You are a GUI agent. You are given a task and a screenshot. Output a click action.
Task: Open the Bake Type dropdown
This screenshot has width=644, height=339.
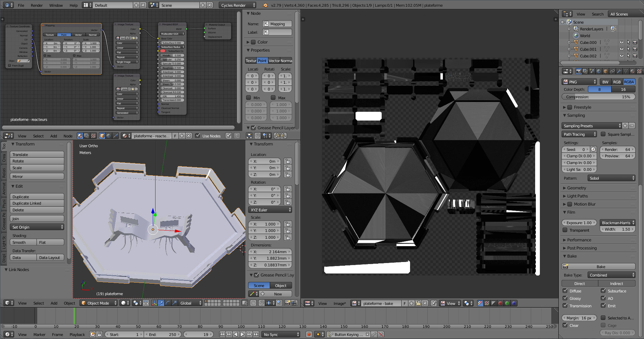pyautogui.click(x=611, y=275)
